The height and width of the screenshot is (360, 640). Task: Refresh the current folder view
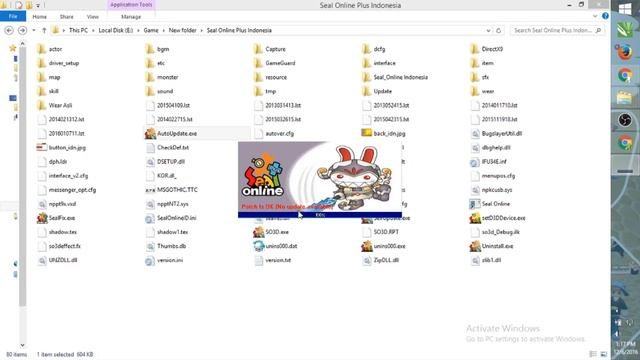[x=498, y=30]
